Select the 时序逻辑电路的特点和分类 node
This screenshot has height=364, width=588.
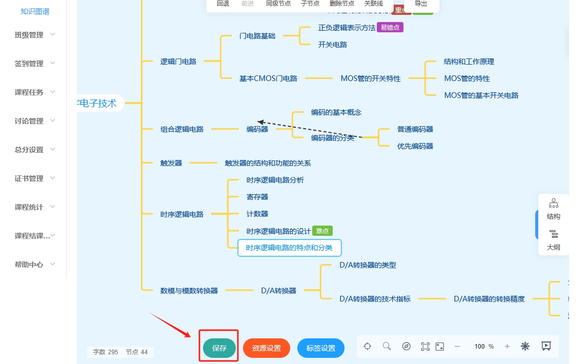pos(289,248)
